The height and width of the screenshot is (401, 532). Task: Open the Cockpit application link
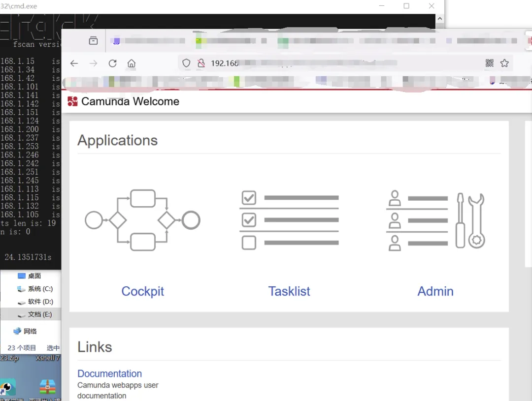142,291
